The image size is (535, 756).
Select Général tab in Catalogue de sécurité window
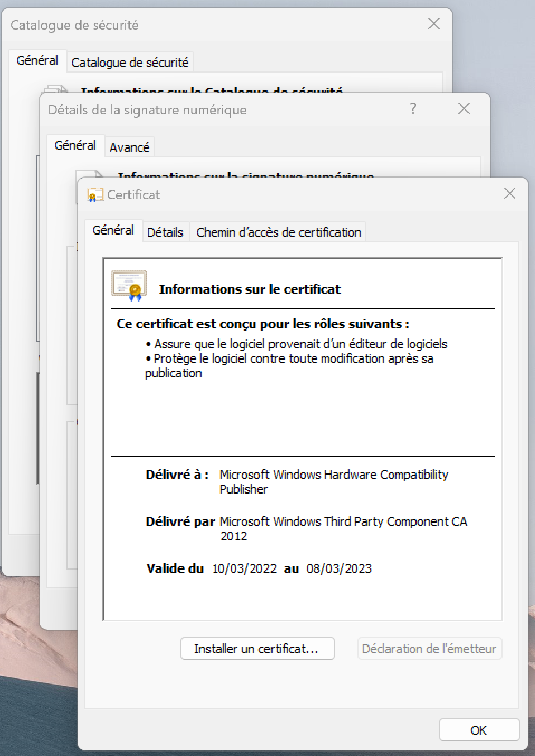coord(37,60)
